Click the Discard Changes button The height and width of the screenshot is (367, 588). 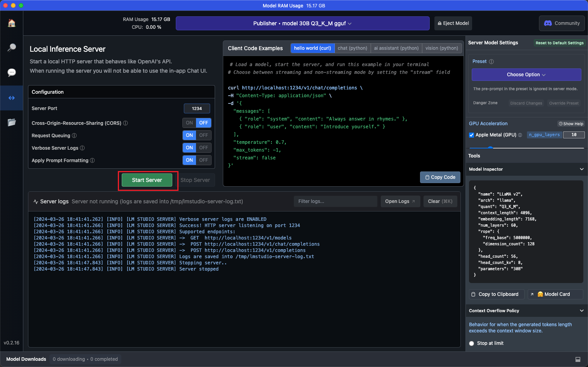[526, 103]
